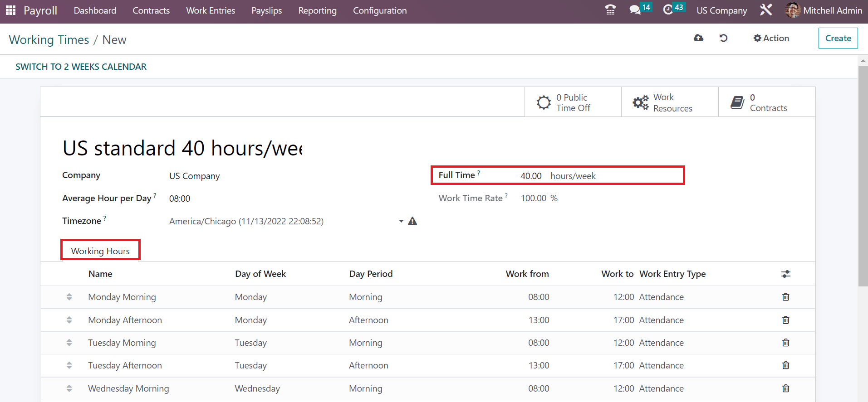Sort by the Name column header
The height and width of the screenshot is (402, 868).
click(100, 274)
